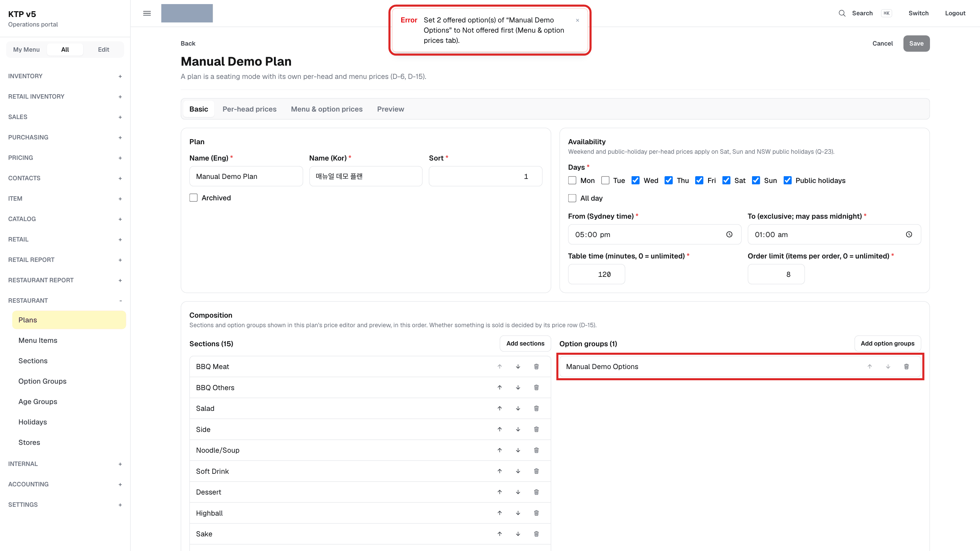Switch to Per-head prices tab
The image size is (980, 551).
coord(249,109)
